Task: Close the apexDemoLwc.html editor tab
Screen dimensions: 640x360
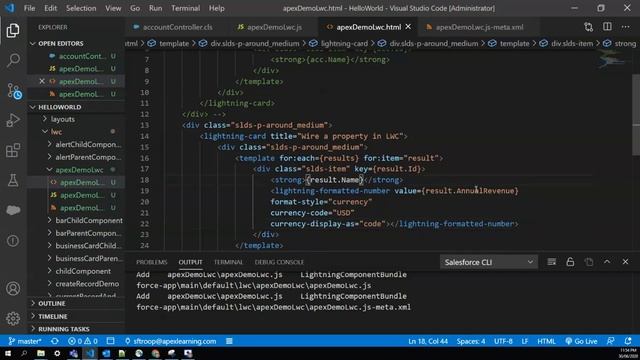Action: pyautogui.click(x=408, y=27)
